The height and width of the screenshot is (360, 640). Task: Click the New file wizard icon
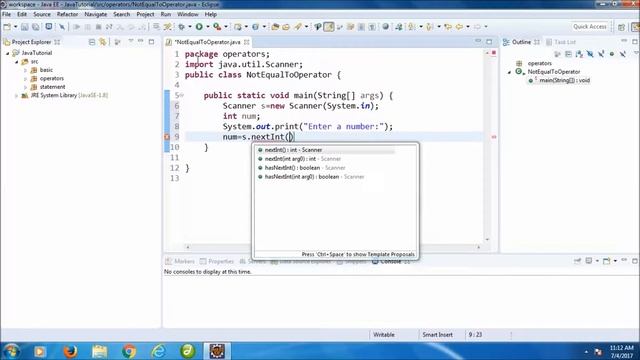click(7, 27)
